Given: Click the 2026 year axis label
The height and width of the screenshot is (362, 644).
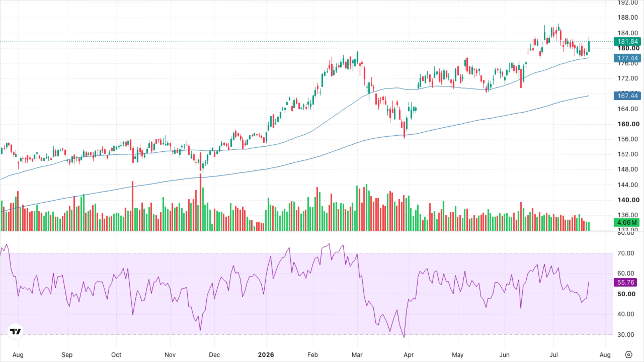Looking at the screenshot, I should [x=266, y=355].
